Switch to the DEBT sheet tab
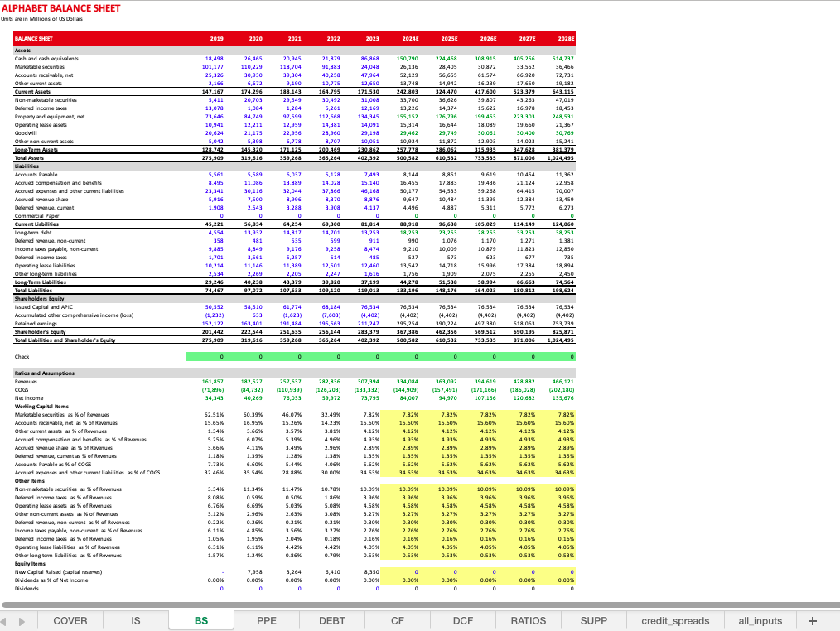840x631 pixels. point(332,620)
